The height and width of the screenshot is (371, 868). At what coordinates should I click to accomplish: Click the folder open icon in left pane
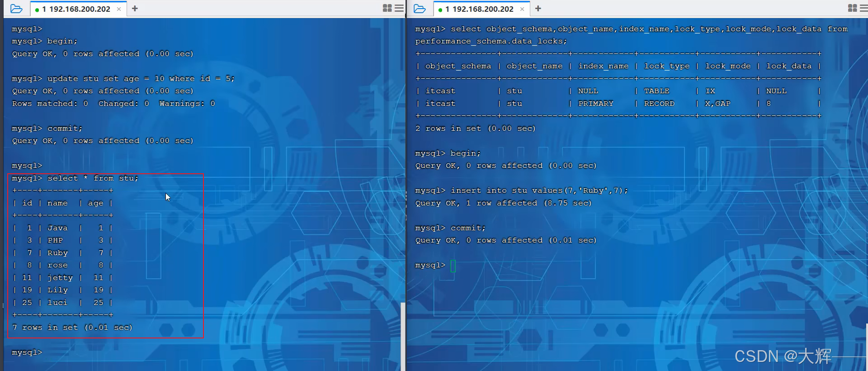(16, 9)
